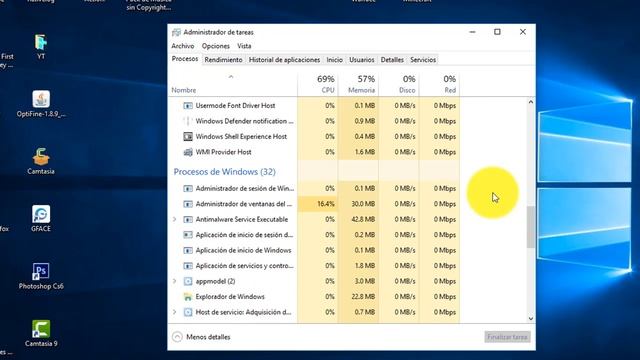Switch to the Inicio tab
This screenshot has height=360, width=640.
[334, 60]
